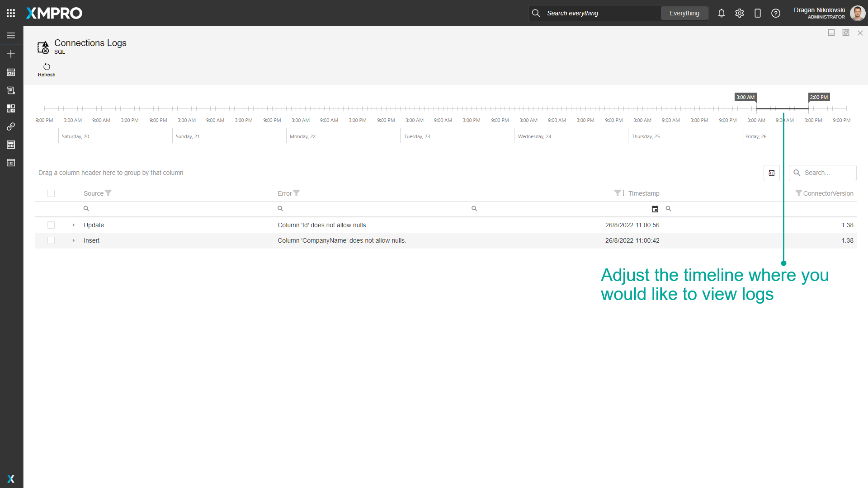Open the Connections link icon in sidebar

(x=11, y=127)
